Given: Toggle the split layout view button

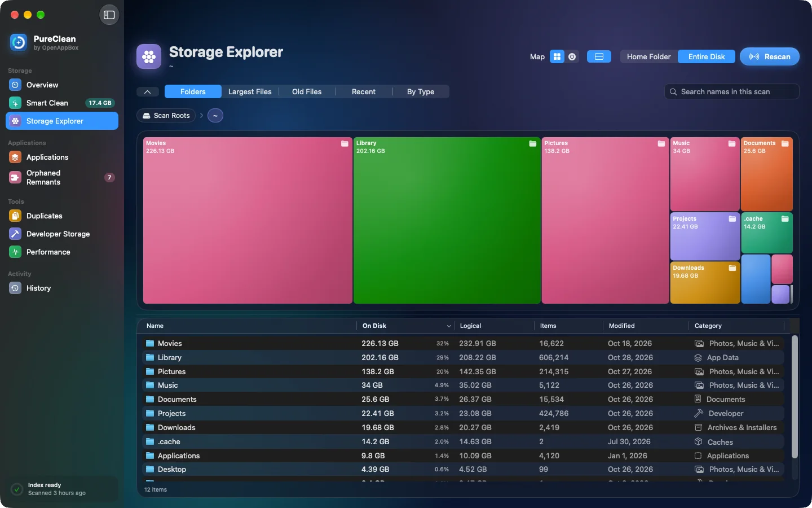Looking at the screenshot, I should [x=599, y=56].
